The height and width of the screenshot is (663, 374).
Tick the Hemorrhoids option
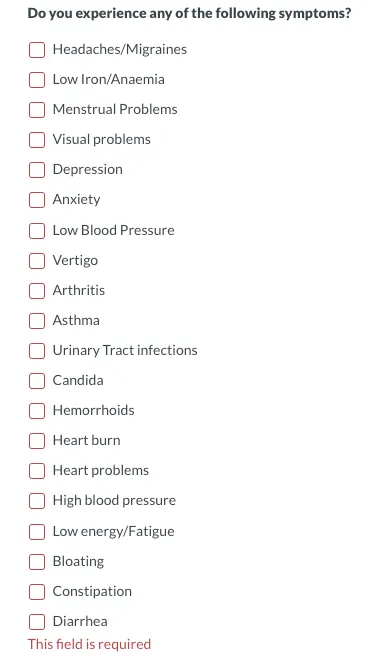tap(37, 411)
